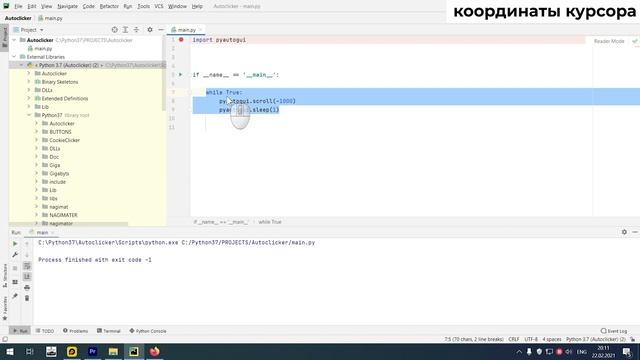Screen dimensions: 640x360
Task: Launch Firefox from taskbar
Action: pyautogui.click(x=154, y=351)
